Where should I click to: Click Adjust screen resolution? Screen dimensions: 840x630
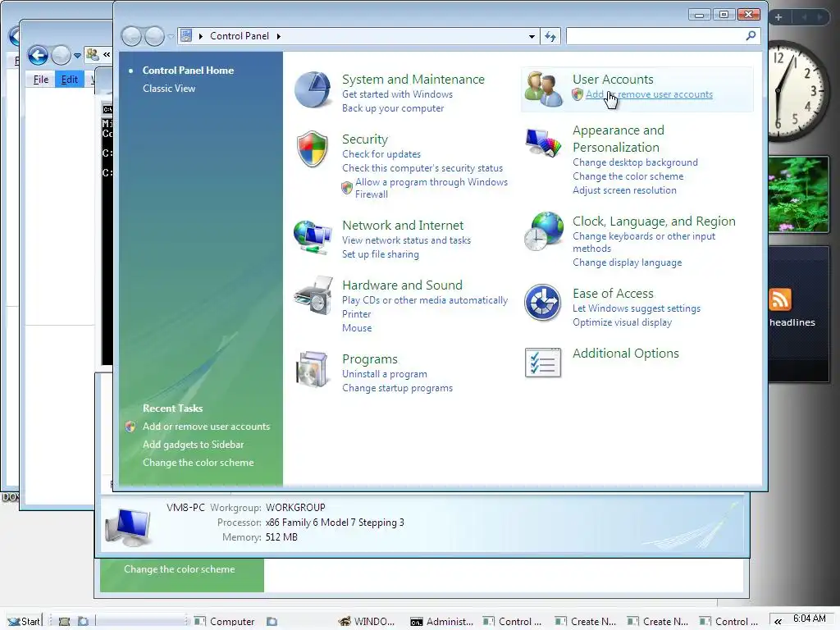(624, 190)
